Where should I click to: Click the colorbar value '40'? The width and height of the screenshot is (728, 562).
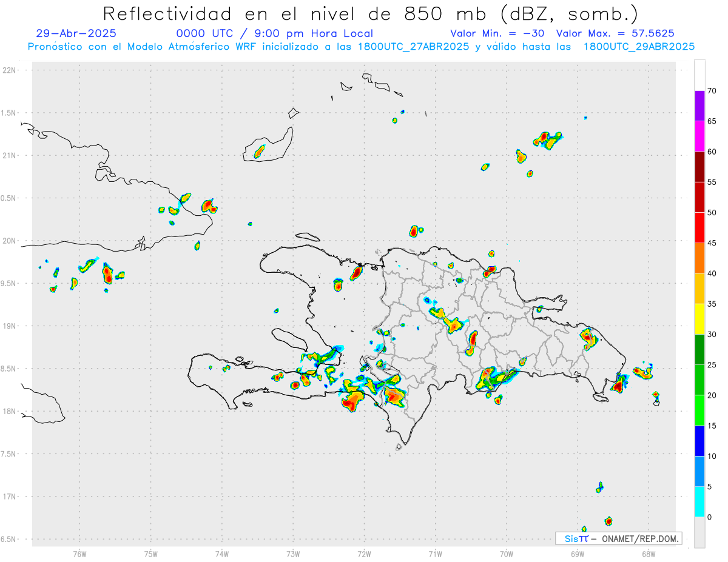click(x=712, y=273)
